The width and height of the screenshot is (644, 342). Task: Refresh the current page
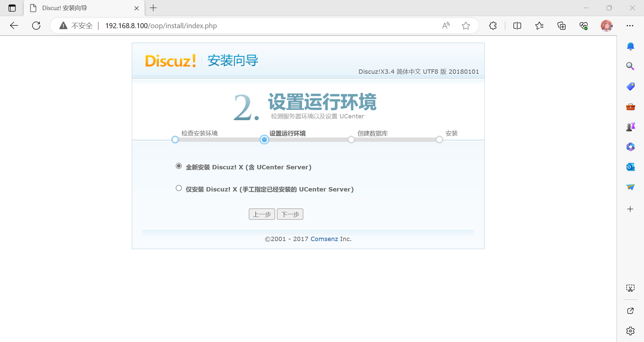point(36,26)
